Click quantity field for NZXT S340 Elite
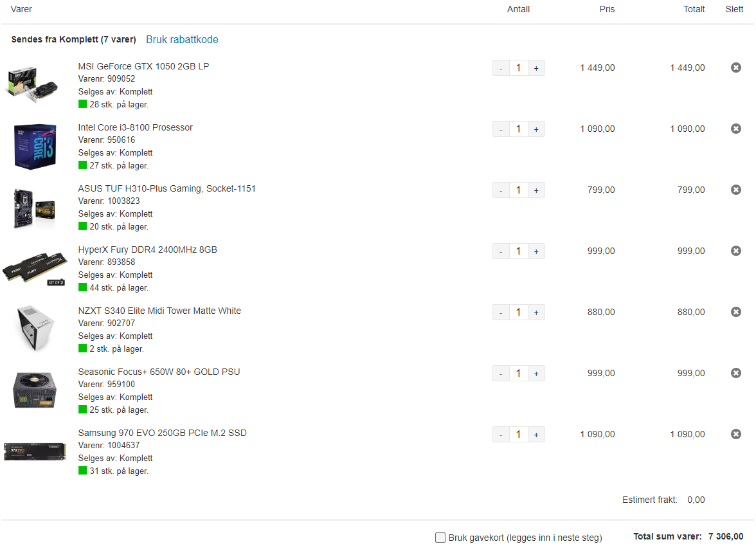756x553 pixels. click(x=519, y=313)
